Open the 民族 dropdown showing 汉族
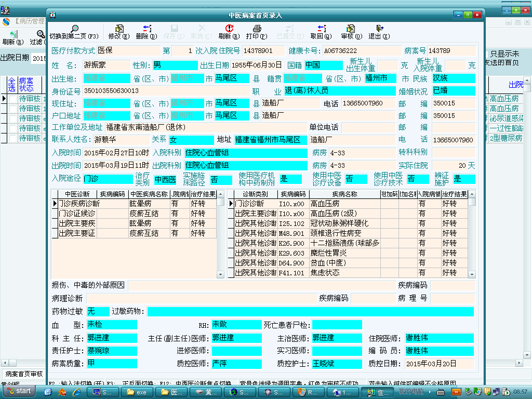Viewport: 532px width, 399px height. click(454, 78)
